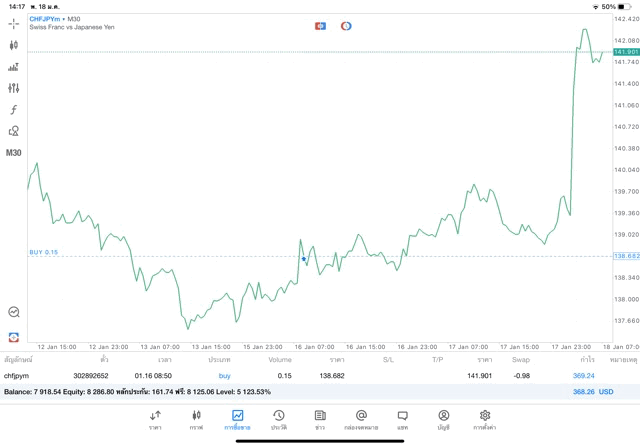Click the Swap column header

(521, 360)
